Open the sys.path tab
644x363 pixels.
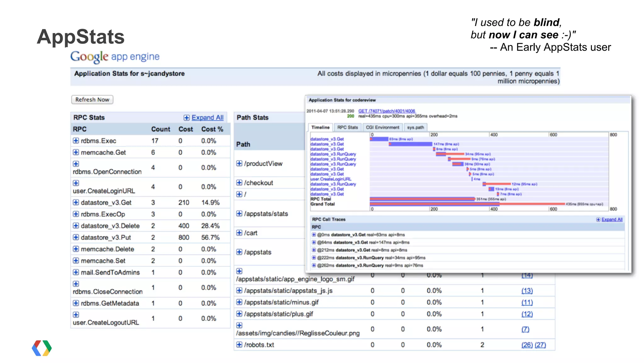pyautogui.click(x=415, y=128)
